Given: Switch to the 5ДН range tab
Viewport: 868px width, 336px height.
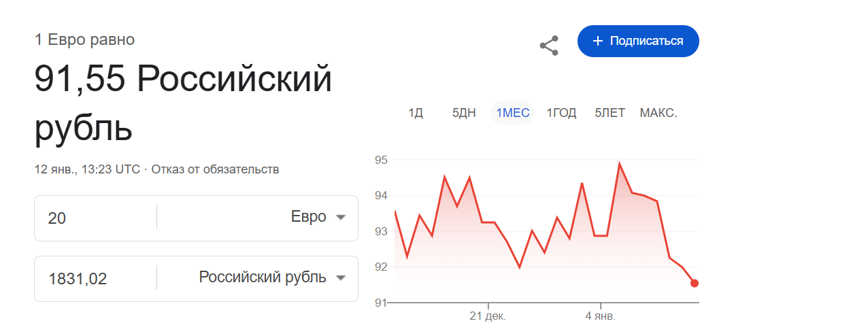Looking at the screenshot, I should [464, 114].
